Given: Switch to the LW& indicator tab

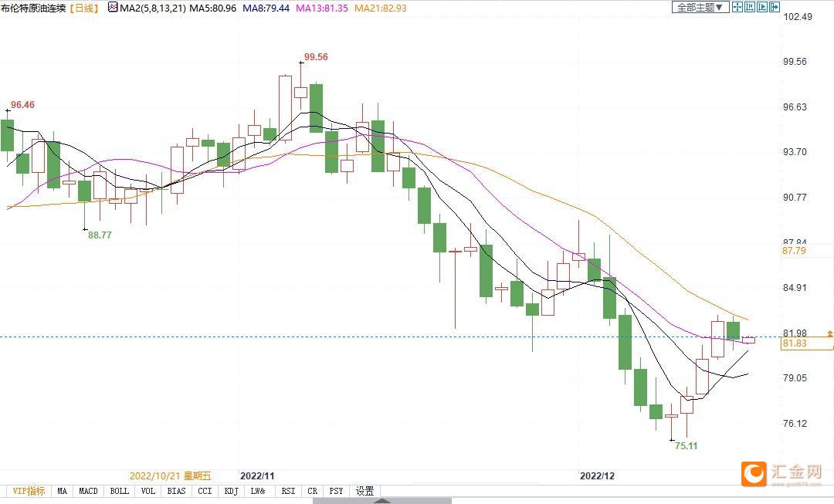Looking at the screenshot, I should pyautogui.click(x=258, y=491).
